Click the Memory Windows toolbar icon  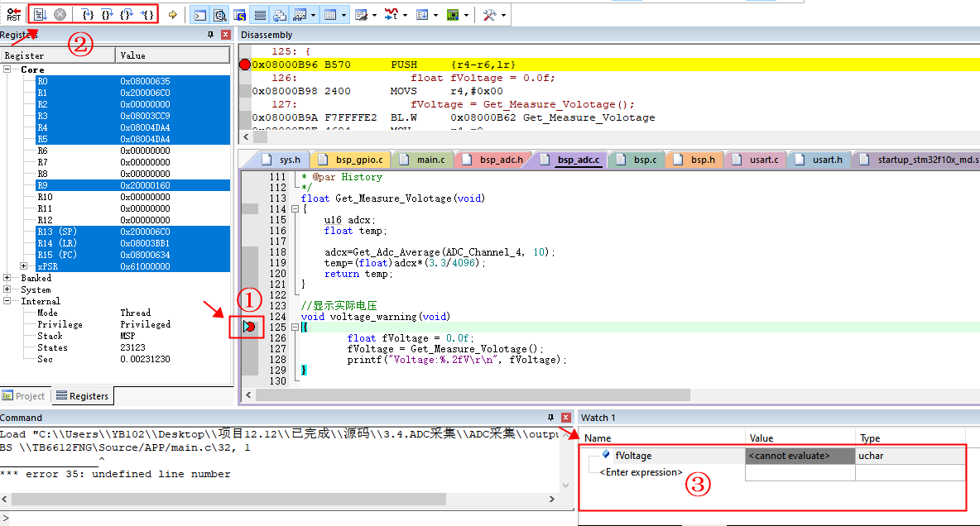[330, 15]
